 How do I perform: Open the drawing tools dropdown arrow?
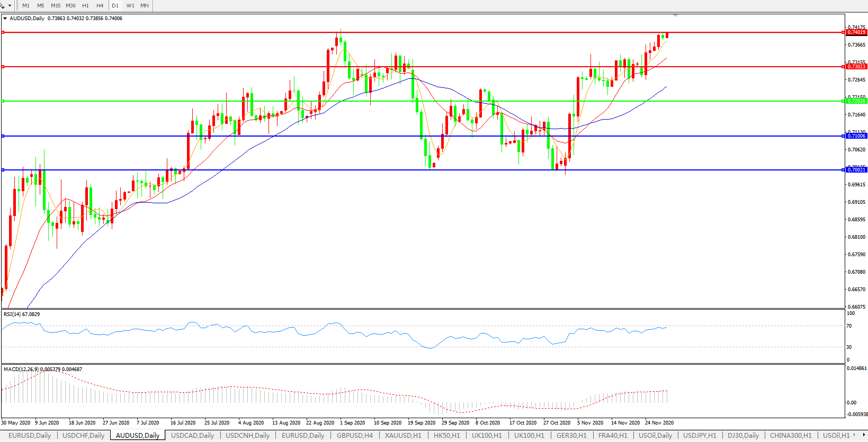click(x=10, y=6)
